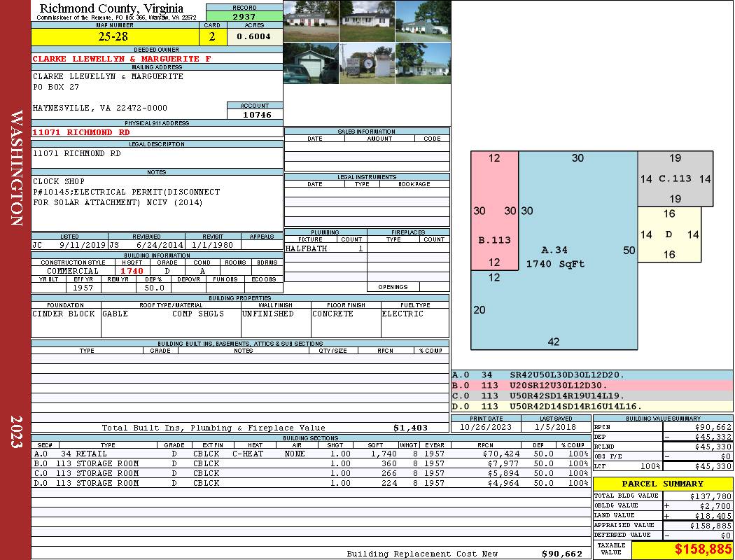Screen dimensions: 735x560
Task: Click the record number 2937
Action: pos(244,16)
